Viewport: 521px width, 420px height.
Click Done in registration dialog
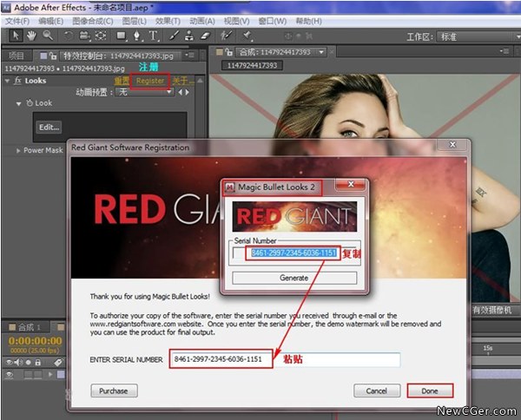pos(430,390)
